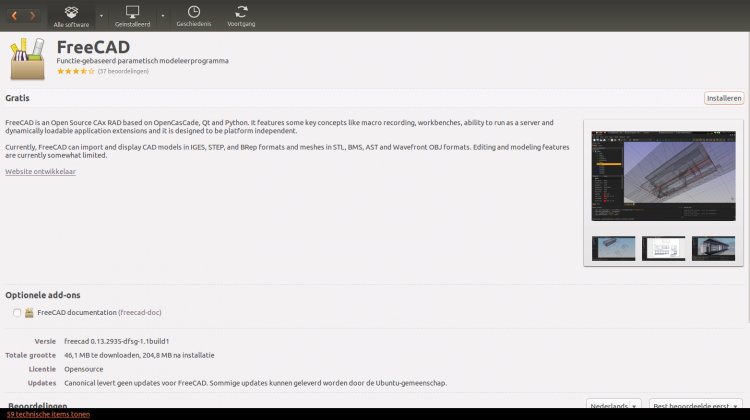This screenshot has height=420, width=750.
Task: Expand the Geïnstalleerd dropdown arrow
Action: click(163, 16)
